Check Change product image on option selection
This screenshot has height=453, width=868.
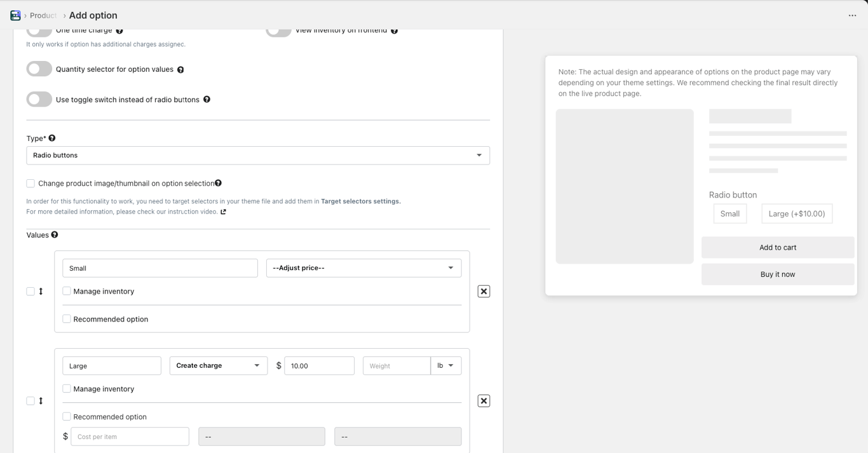[x=31, y=184]
